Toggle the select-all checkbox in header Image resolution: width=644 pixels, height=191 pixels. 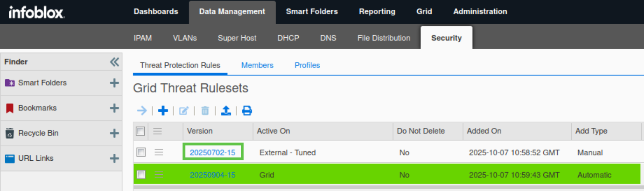coord(140,131)
